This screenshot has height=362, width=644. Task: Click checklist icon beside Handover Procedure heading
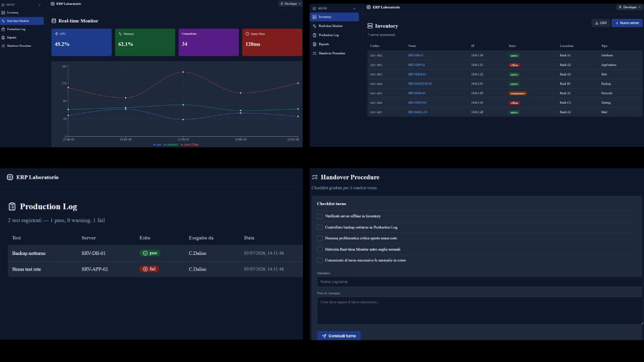(315, 177)
